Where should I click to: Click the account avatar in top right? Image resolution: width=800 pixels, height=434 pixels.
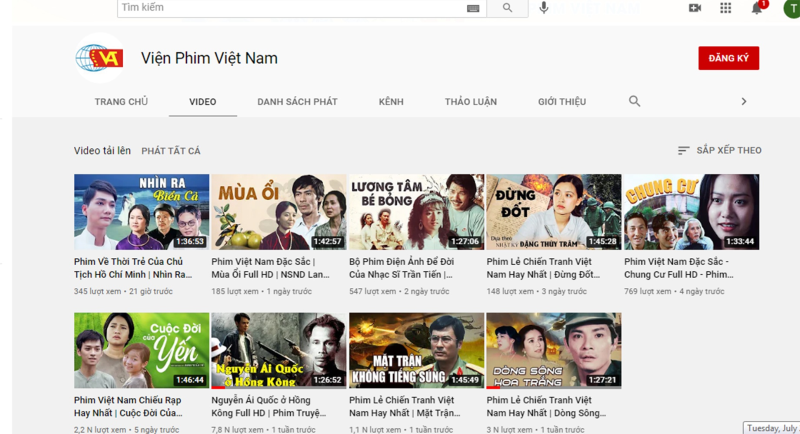790,8
